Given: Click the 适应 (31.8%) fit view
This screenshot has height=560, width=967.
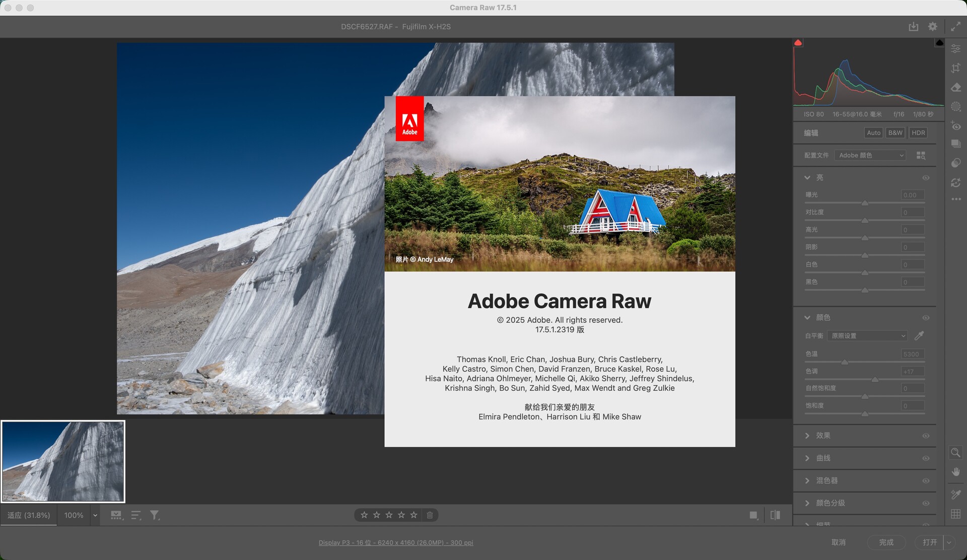Looking at the screenshot, I should 29,515.
